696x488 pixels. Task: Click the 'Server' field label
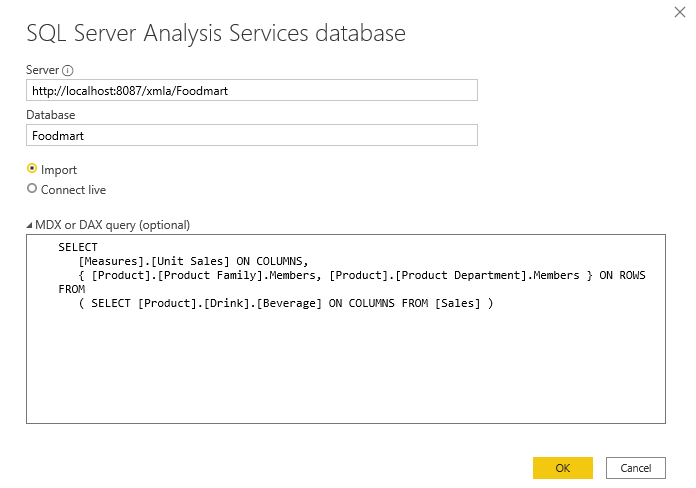(x=43, y=70)
